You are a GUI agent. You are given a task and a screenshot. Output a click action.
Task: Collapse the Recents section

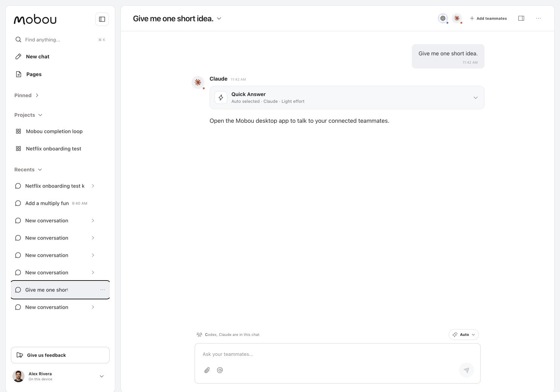tap(40, 169)
